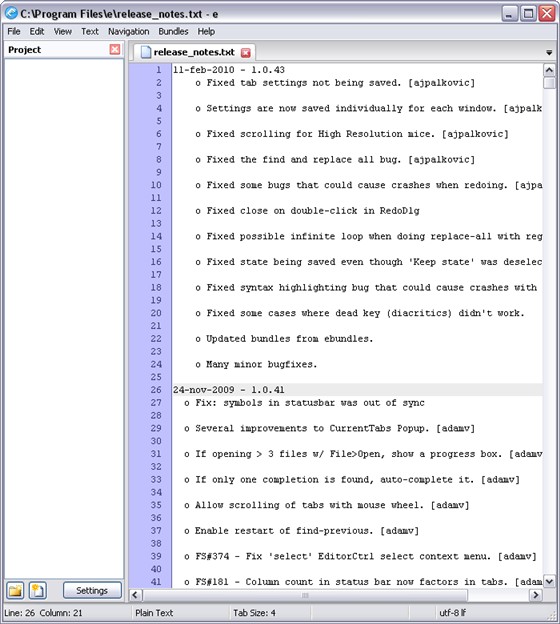560x624 pixels.
Task: Click the vertical scrollbar up arrow
Action: (x=549, y=70)
